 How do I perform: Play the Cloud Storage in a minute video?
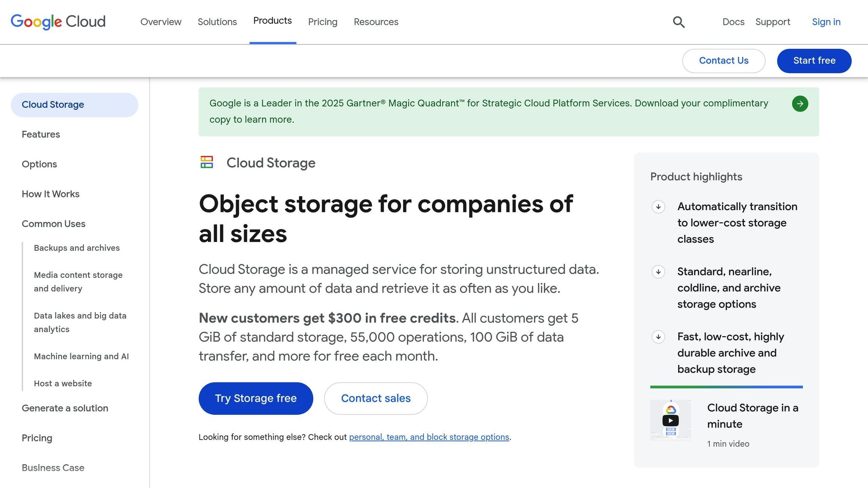[x=670, y=420]
